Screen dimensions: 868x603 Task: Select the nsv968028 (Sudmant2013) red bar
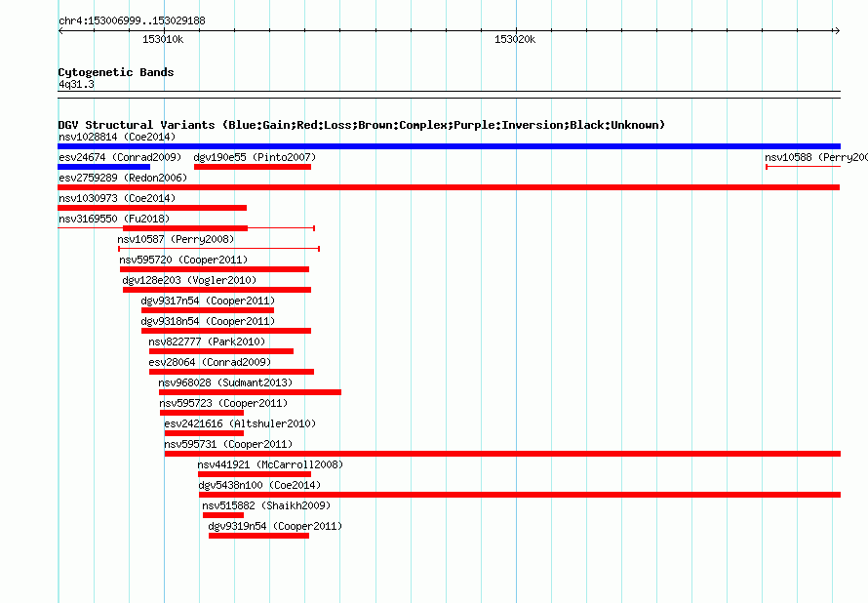[x=251, y=392]
